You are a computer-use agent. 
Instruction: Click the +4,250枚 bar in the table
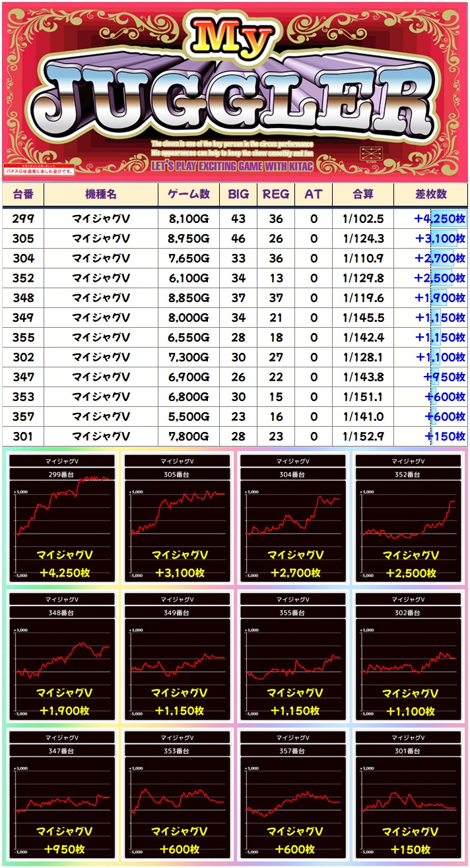(440, 219)
